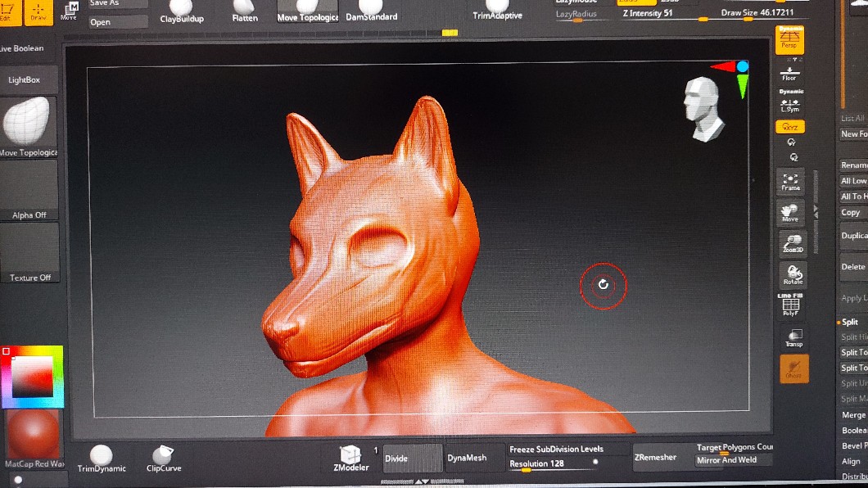Activate the Zoom3D navigation icon
Screen dimensions: 868x488
tap(792, 243)
